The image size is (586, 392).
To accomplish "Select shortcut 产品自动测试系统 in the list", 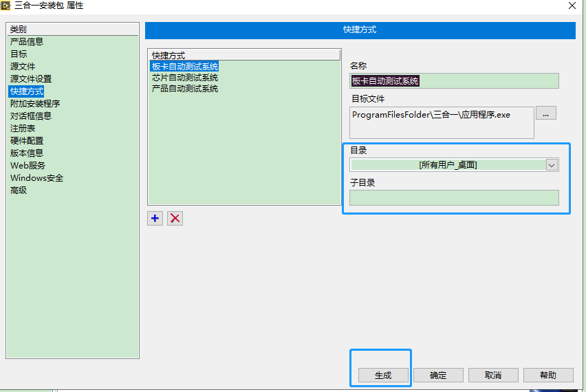I will point(184,89).
